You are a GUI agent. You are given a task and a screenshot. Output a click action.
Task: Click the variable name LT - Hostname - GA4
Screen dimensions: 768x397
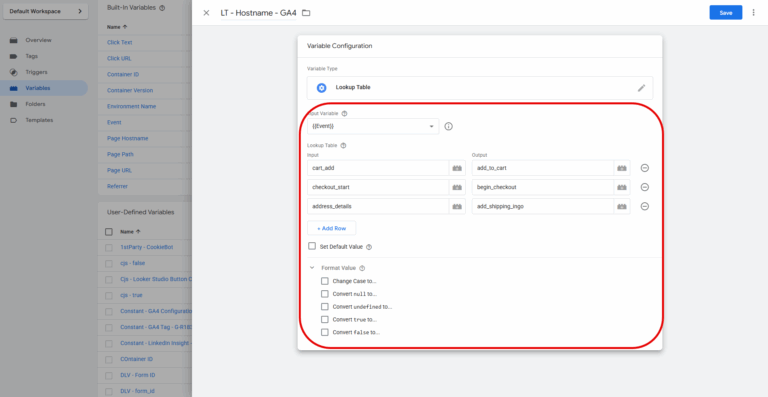pos(258,13)
